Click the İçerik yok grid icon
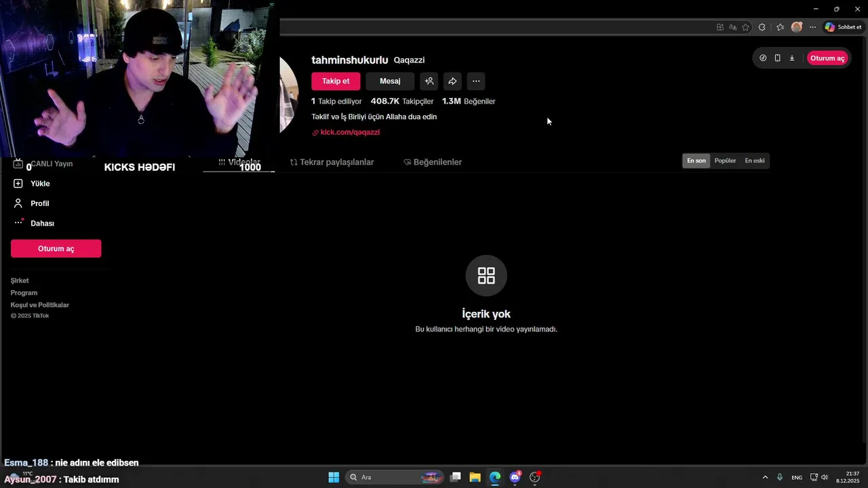Screen dimensions: 868x488 click(x=486, y=275)
